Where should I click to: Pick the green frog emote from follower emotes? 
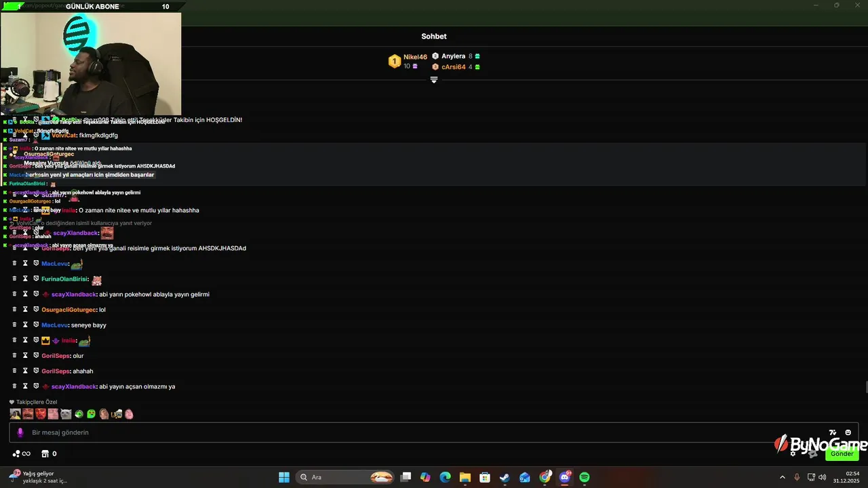[91, 413]
